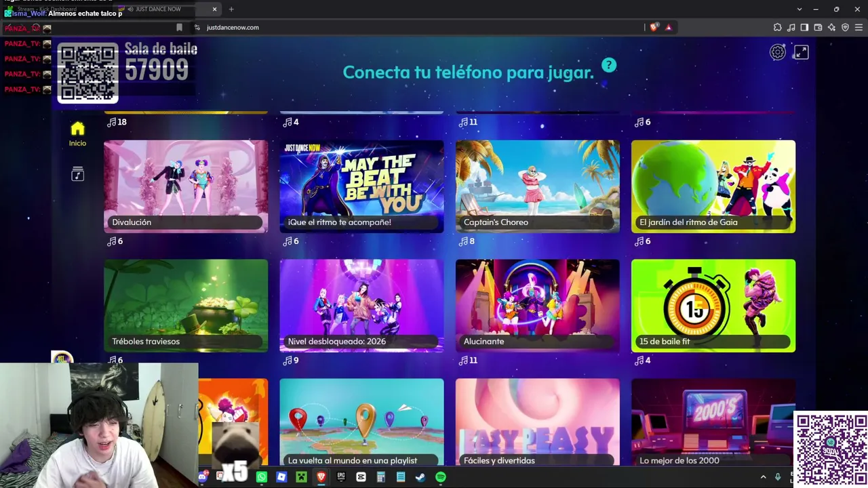The height and width of the screenshot is (488, 868).
Task: Open Epic Games Launcher from taskbar
Action: pos(341,477)
